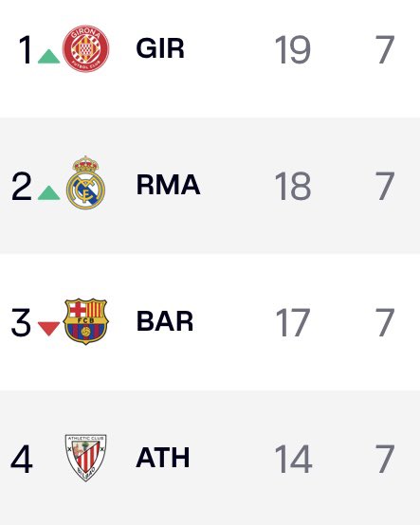
Task: Select rank number 4 in standings
Action: [22, 459]
